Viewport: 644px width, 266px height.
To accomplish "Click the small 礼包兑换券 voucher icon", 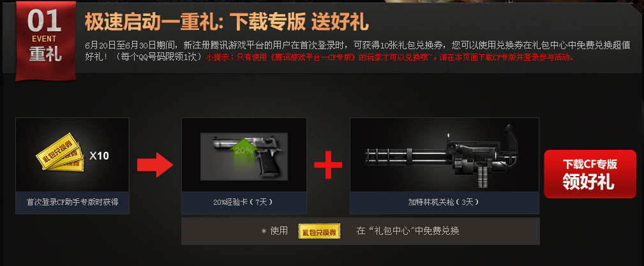I will (319, 232).
